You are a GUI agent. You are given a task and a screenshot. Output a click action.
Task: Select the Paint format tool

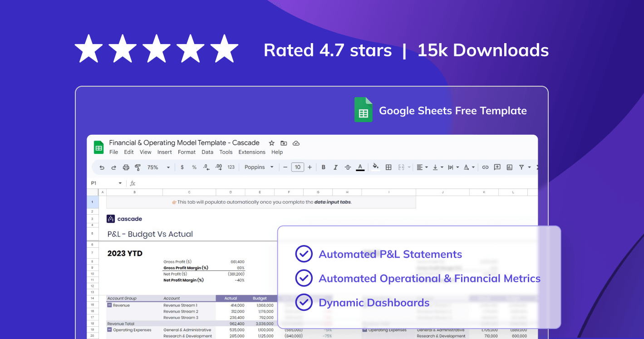pos(138,167)
